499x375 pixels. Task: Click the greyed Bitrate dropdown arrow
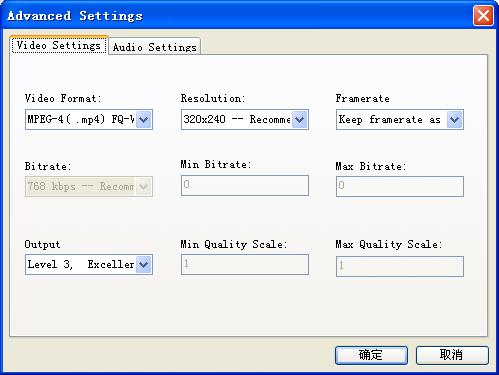pos(144,186)
